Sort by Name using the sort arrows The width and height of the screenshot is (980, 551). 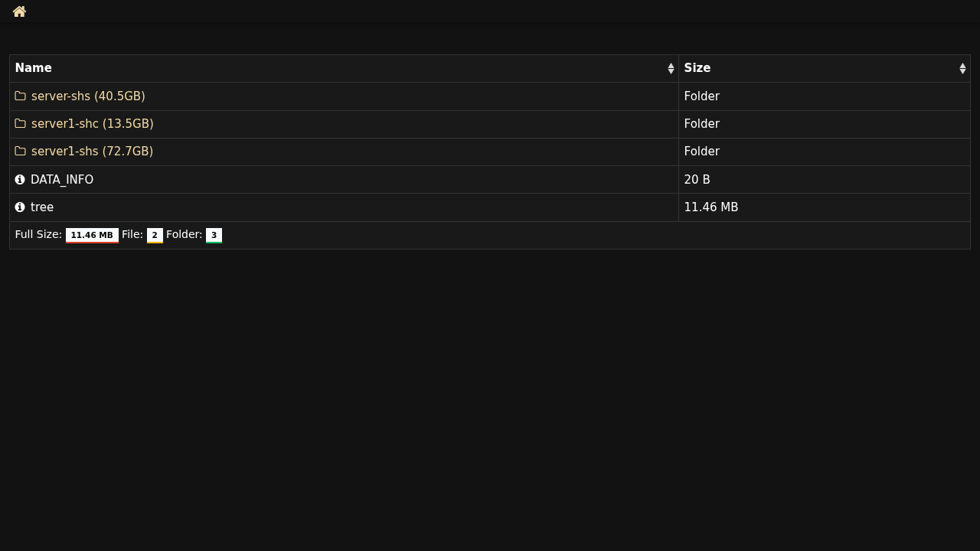tap(671, 69)
